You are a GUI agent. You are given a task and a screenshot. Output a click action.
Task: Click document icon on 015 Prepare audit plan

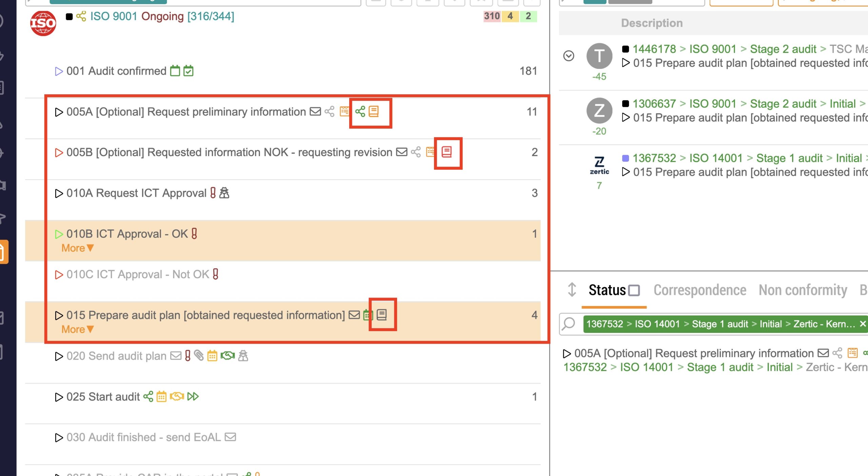pos(382,315)
